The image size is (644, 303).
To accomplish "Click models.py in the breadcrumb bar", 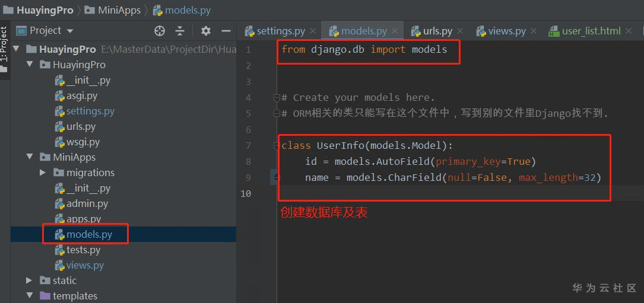I will [x=188, y=10].
